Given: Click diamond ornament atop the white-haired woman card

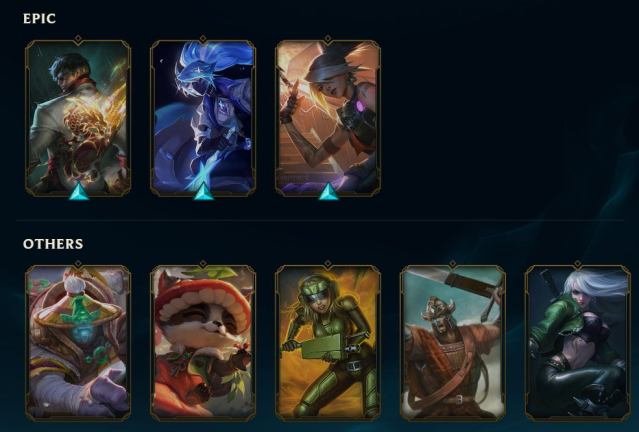Looking at the screenshot, I should point(577,264).
